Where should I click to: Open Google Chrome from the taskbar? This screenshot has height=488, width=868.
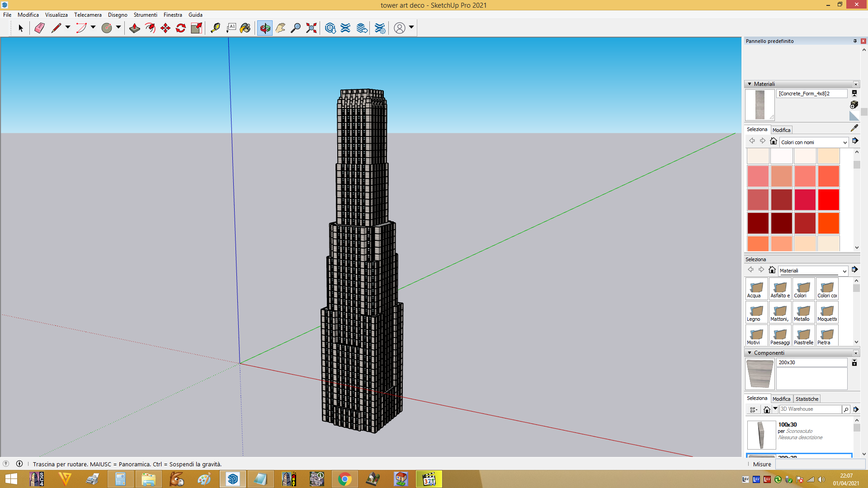[x=344, y=479]
